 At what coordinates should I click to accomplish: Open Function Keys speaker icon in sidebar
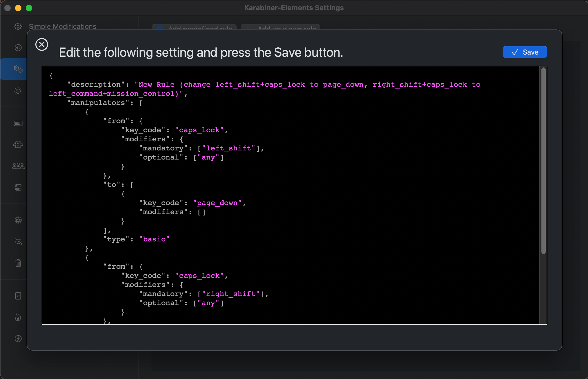coord(18,48)
